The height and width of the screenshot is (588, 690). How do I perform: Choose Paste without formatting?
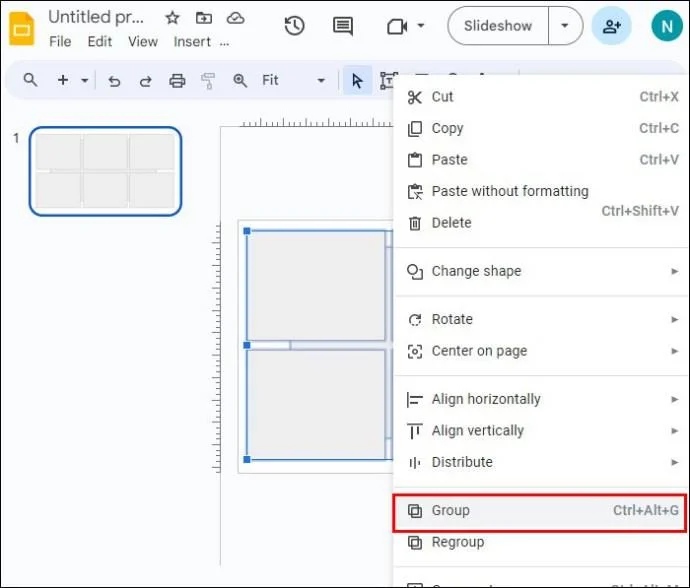[541, 191]
